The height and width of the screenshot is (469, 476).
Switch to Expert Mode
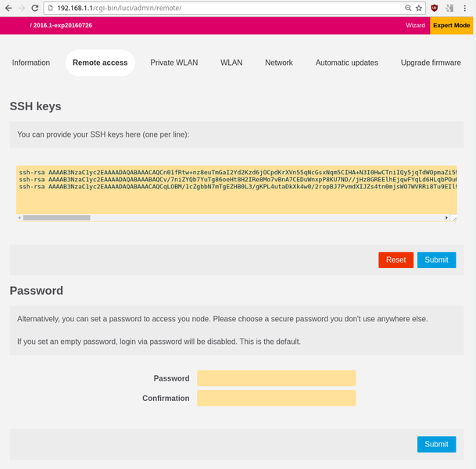[x=453, y=25]
